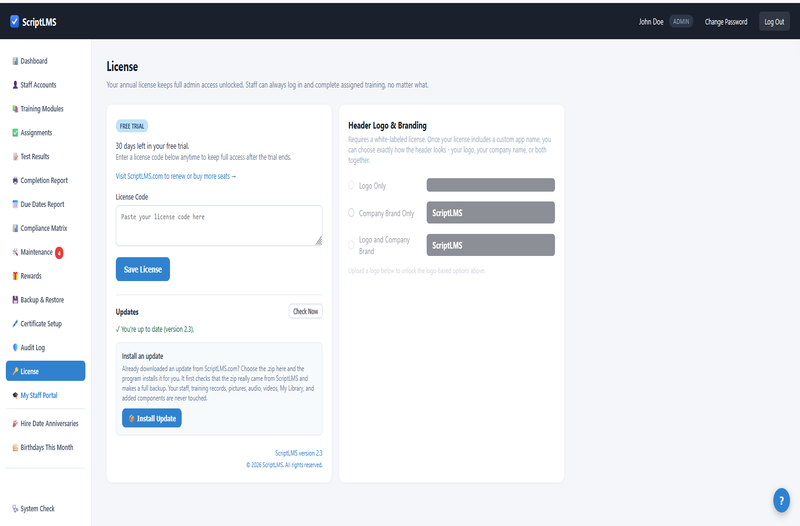Navigate to the Completion Report page

[45, 181]
